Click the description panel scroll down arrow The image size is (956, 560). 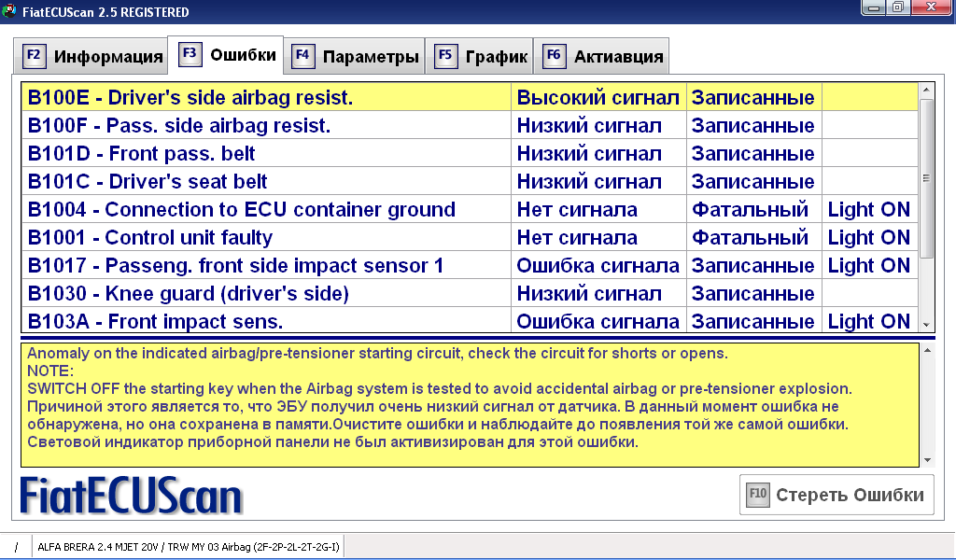[927, 460]
